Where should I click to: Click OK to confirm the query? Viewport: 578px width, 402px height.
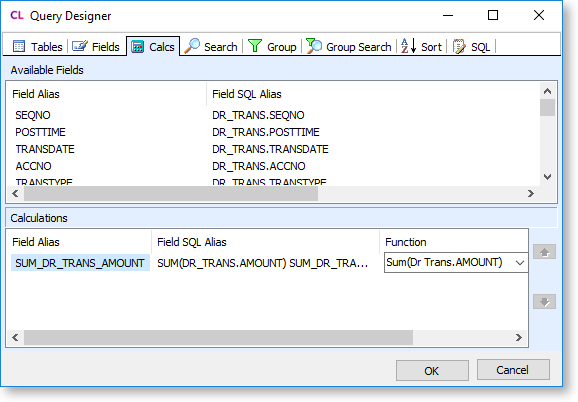coord(432,370)
